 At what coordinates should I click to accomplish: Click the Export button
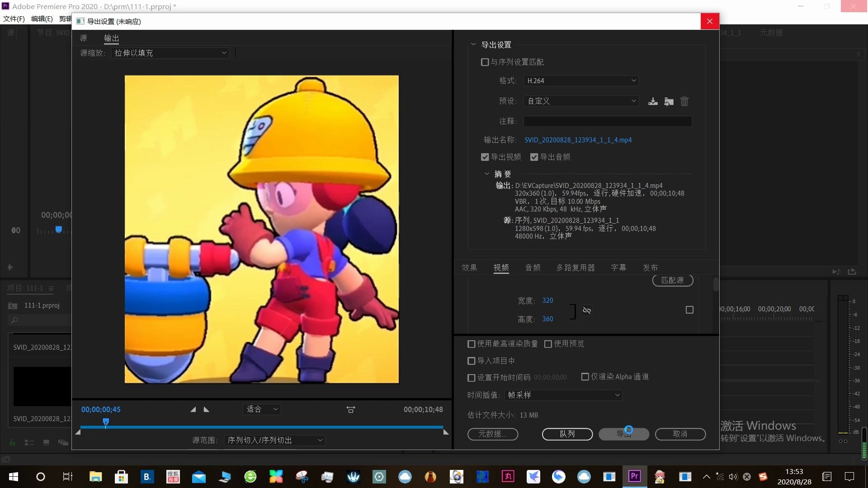pyautogui.click(x=624, y=434)
